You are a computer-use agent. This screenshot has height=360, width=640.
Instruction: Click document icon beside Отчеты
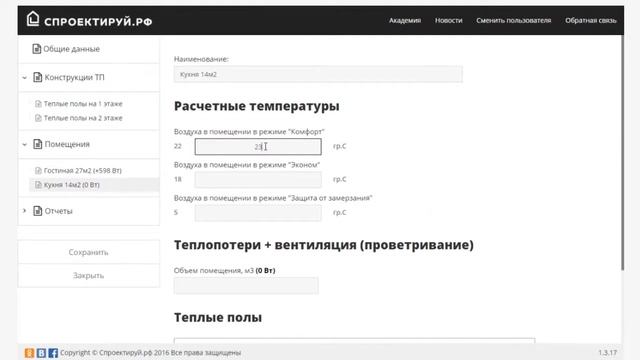click(38, 211)
